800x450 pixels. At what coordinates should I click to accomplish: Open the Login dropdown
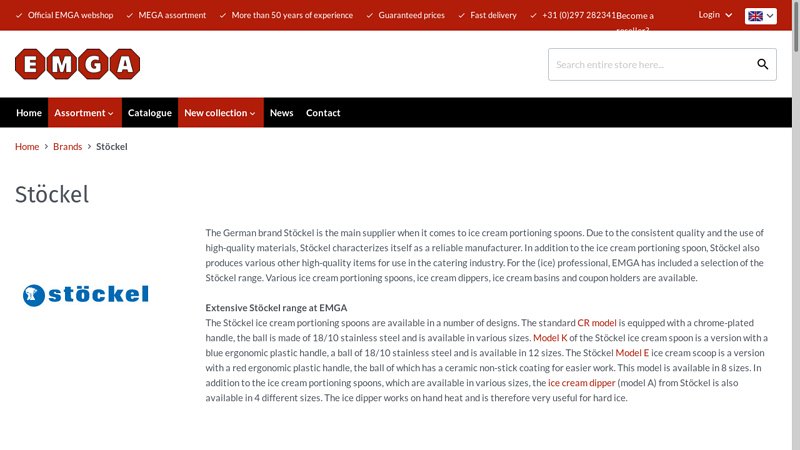tap(715, 15)
